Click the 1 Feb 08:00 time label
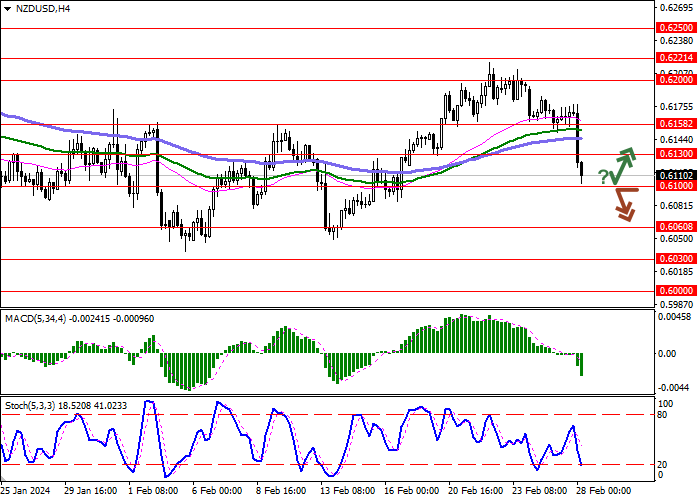700x500 pixels. [153, 491]
